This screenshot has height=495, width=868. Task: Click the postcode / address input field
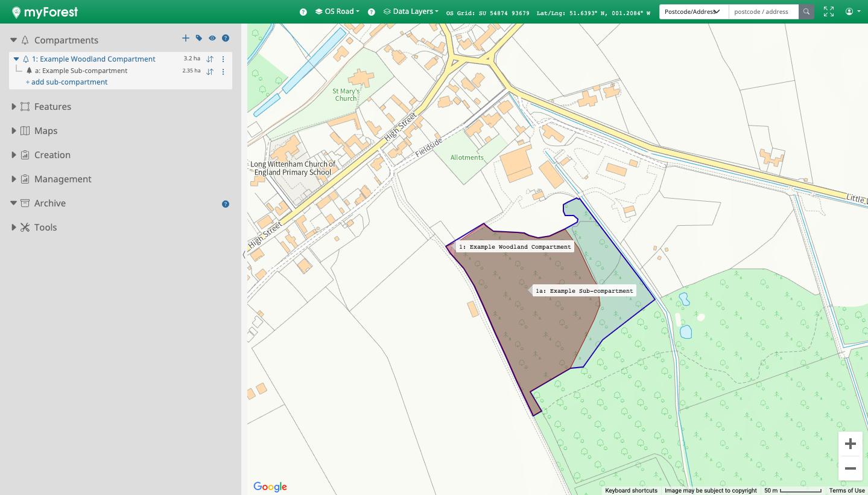763,11
